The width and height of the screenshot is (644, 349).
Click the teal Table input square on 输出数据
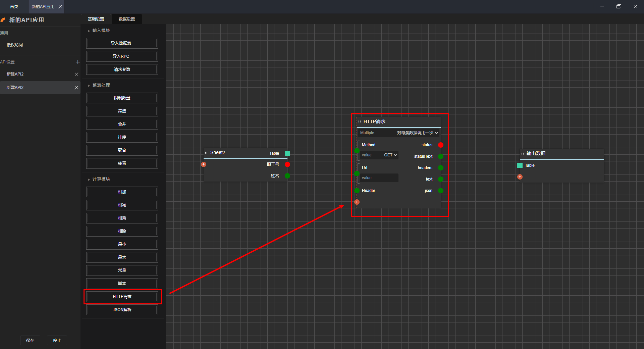[x=520, y=165]
